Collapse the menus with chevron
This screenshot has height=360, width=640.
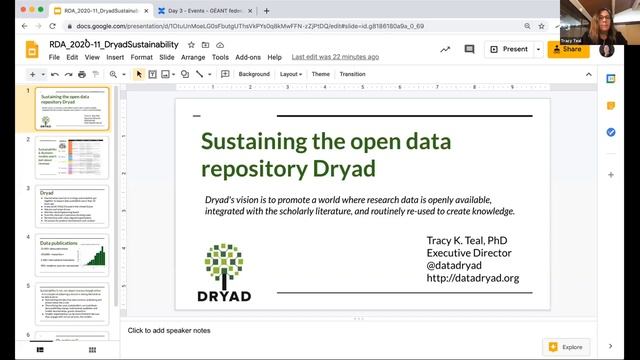[589, 74]
